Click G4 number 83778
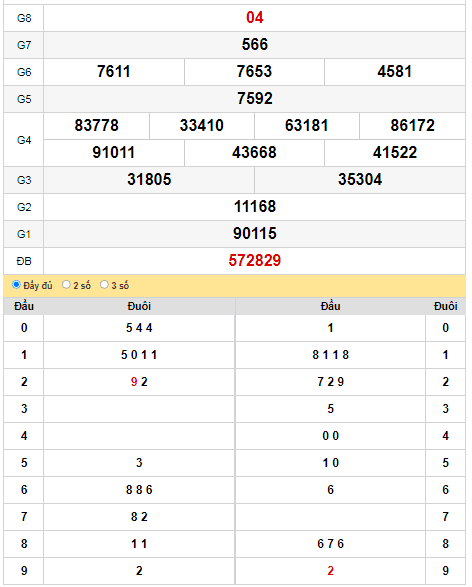The image size is (472, 587). click(x=97, y=125)
